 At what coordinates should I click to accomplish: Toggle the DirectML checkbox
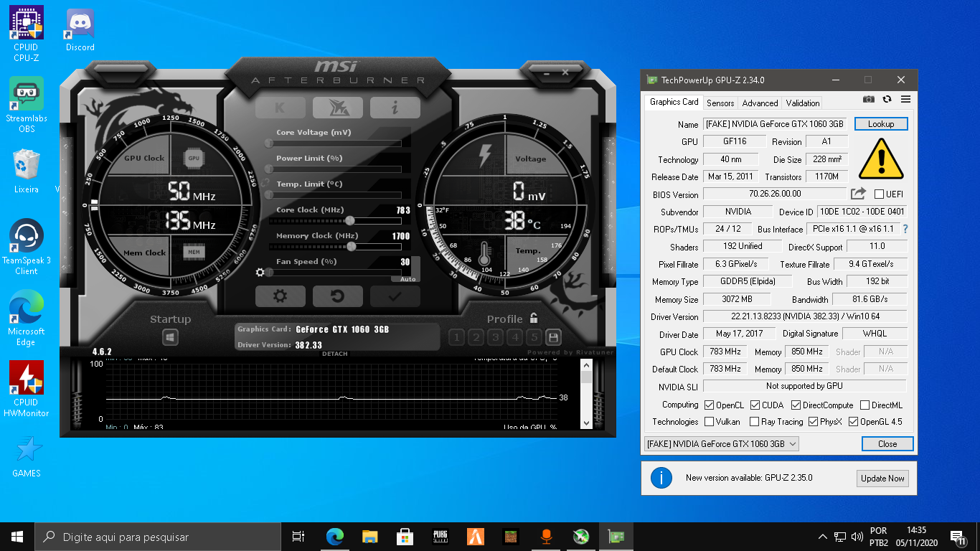864,405
